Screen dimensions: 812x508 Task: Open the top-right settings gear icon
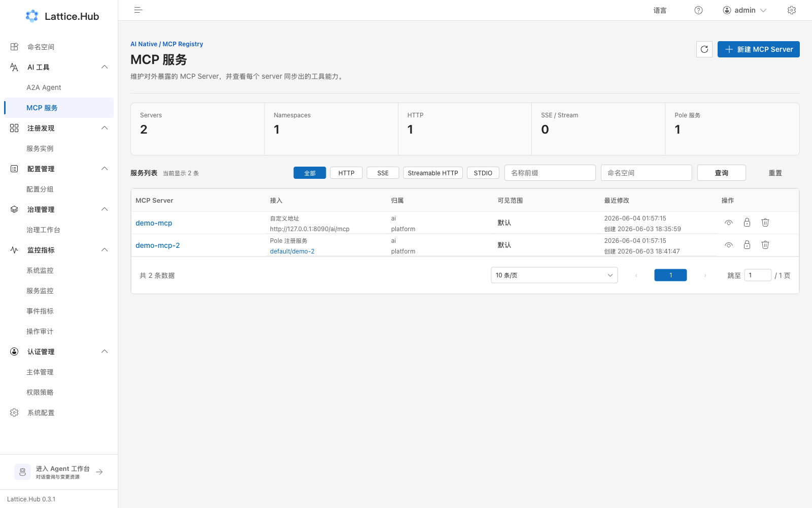[792, 10]
